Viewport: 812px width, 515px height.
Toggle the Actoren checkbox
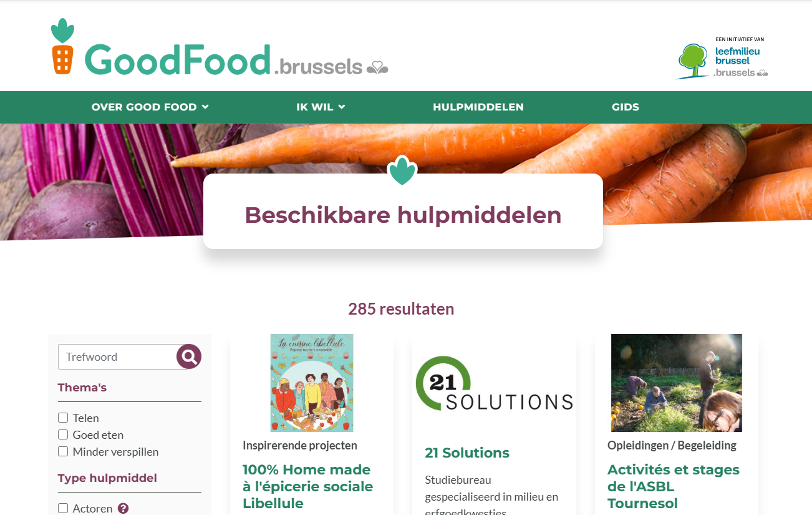coord(63,508)
